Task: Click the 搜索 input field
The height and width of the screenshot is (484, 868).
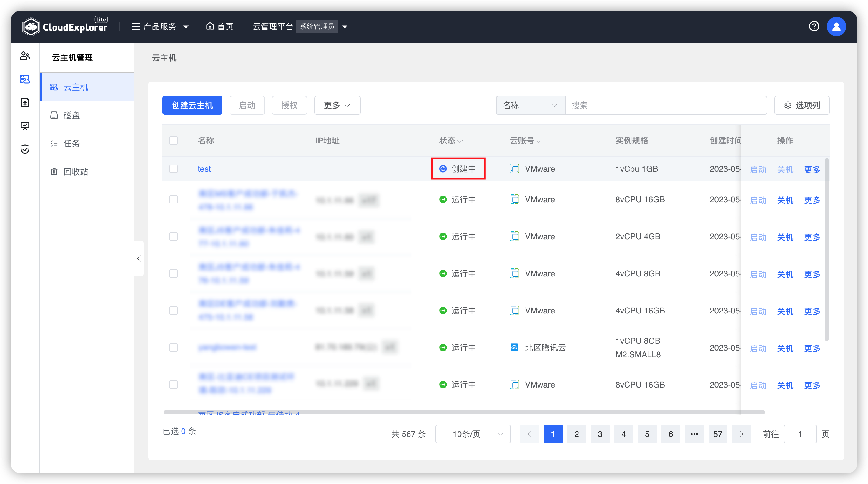Action: 666,106
